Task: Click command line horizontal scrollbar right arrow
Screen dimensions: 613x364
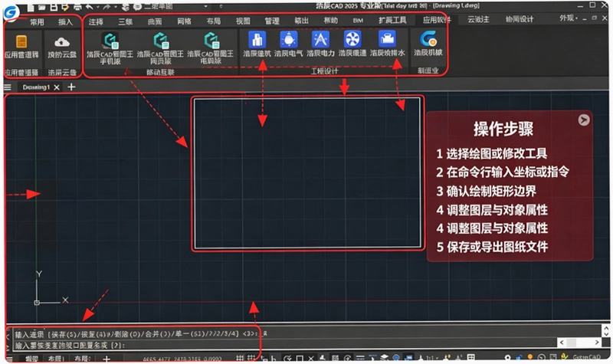Action: click(x=597, y=343)
